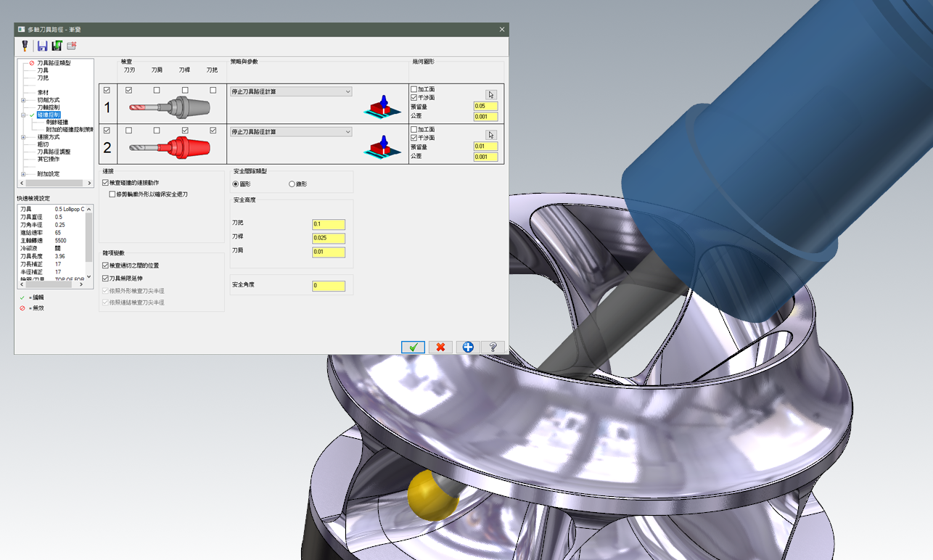Select 刀軸控制 in the tree
Viewport: 933px width, 560px height.
[x=49, y=107]
